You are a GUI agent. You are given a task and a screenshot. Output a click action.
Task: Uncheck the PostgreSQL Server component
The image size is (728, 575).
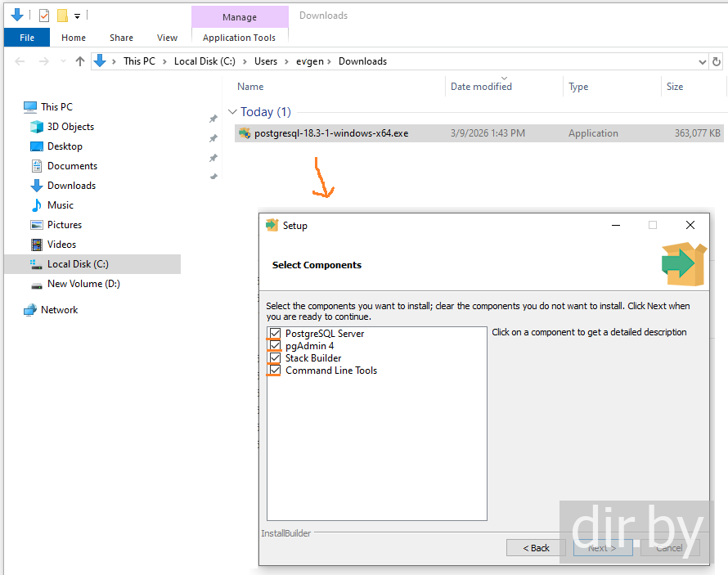coord(275,334)
